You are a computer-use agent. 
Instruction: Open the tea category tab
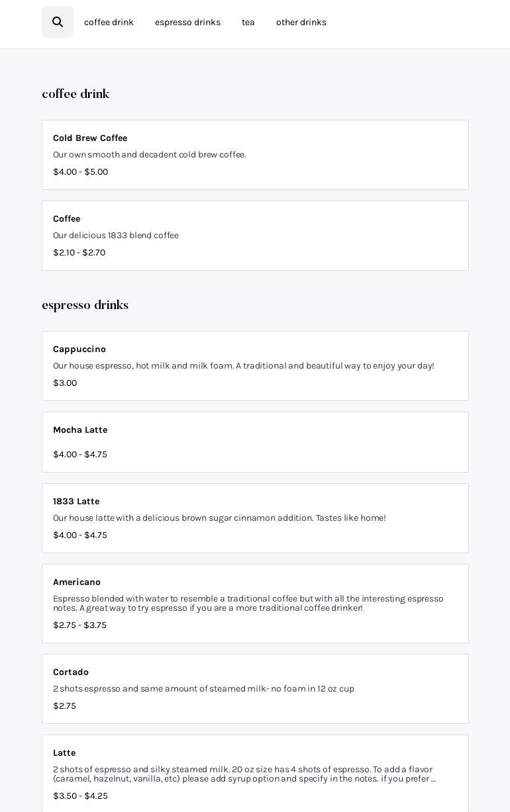[x=248, y=23]
